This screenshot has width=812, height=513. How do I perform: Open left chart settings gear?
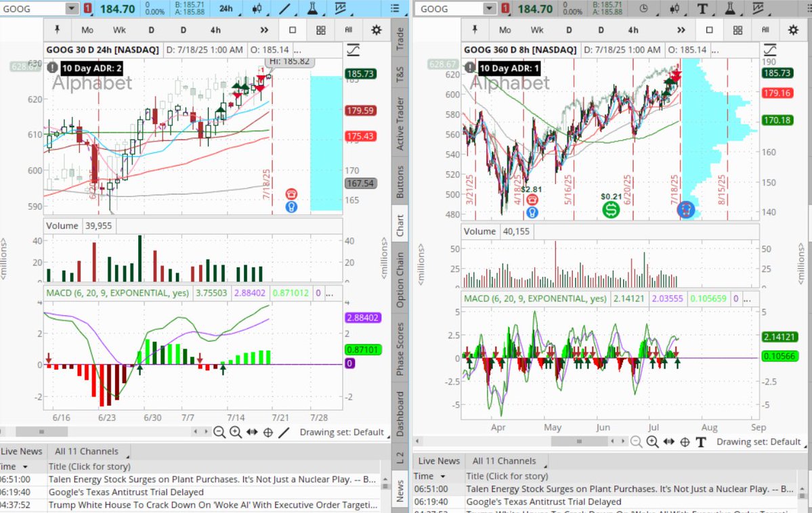click(x=377, y=30)
